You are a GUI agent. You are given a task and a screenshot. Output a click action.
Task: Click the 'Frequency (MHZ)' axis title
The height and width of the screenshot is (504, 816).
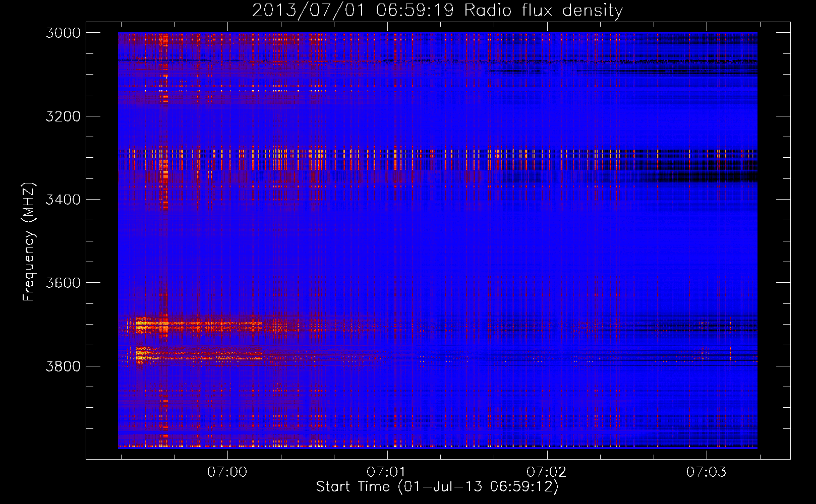coord(29,242)
